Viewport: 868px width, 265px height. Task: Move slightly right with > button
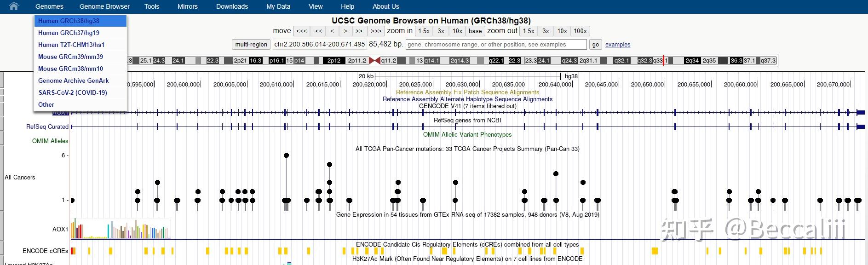click(345, 31)
